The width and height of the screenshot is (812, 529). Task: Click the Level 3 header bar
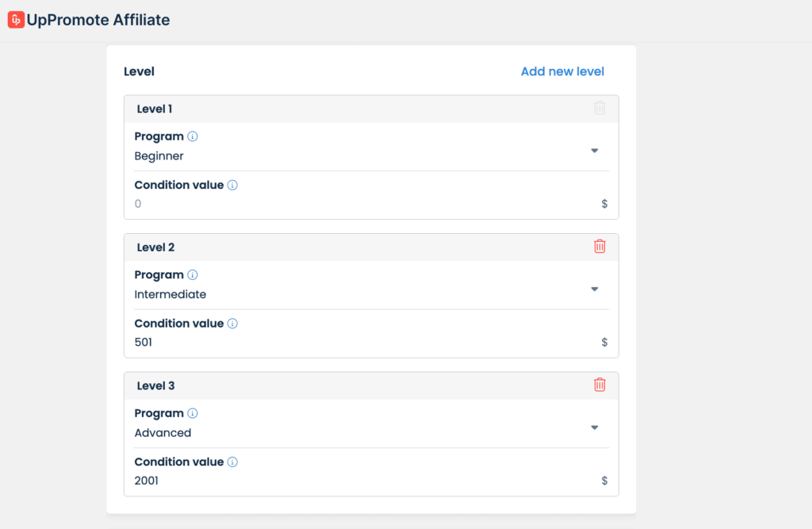pyautogui.click(x=357, y=385)
